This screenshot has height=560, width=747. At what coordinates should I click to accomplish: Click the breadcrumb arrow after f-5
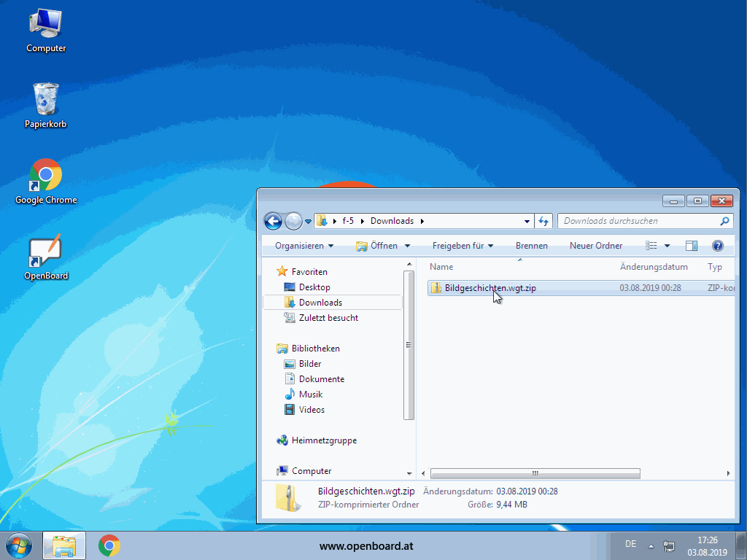coord(362,221)
